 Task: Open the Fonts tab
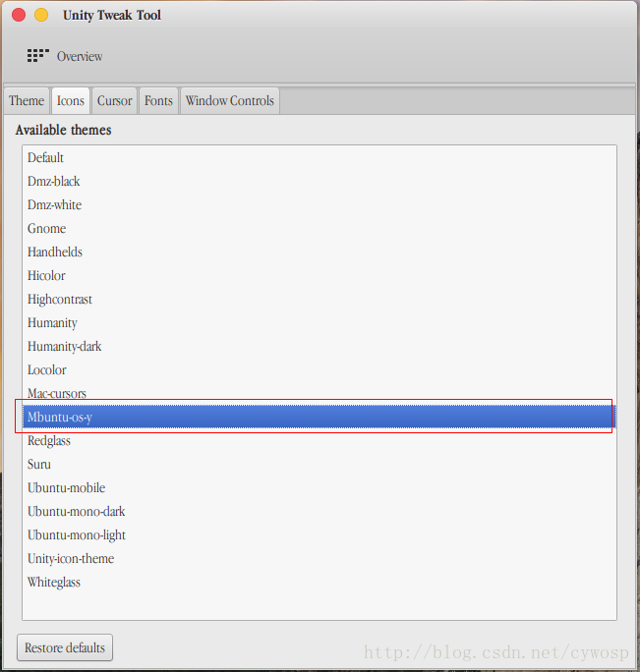coord(158,101)
